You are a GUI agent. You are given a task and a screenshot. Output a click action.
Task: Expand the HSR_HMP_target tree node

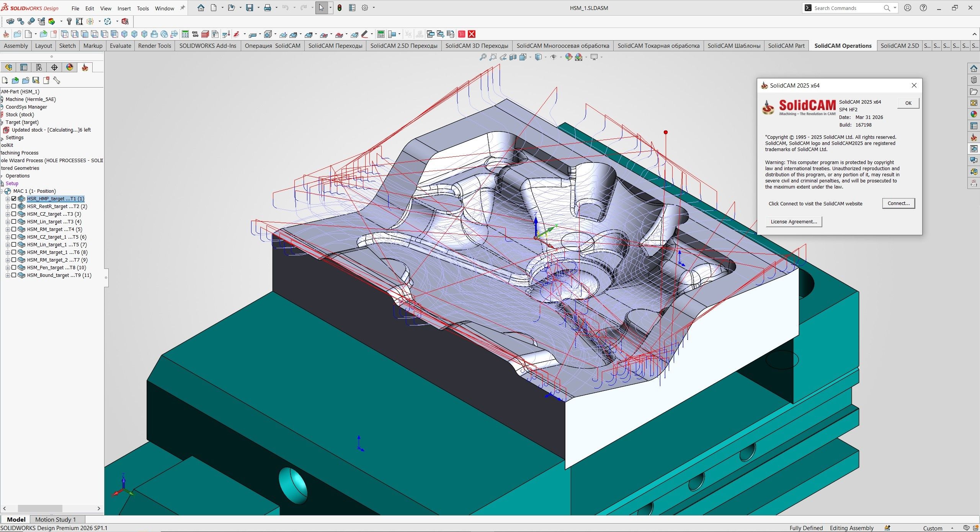[x=8, y=198]
